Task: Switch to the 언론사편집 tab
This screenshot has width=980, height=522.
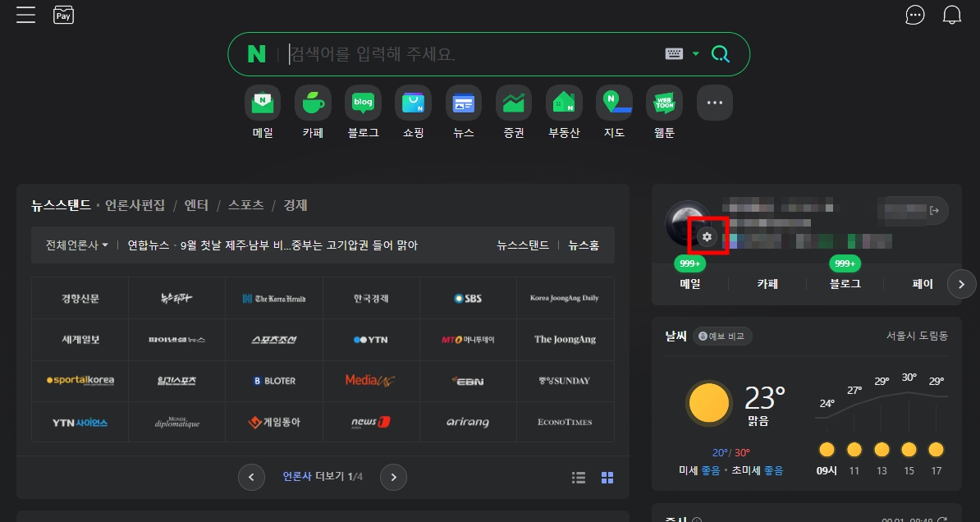Action: 135,205
